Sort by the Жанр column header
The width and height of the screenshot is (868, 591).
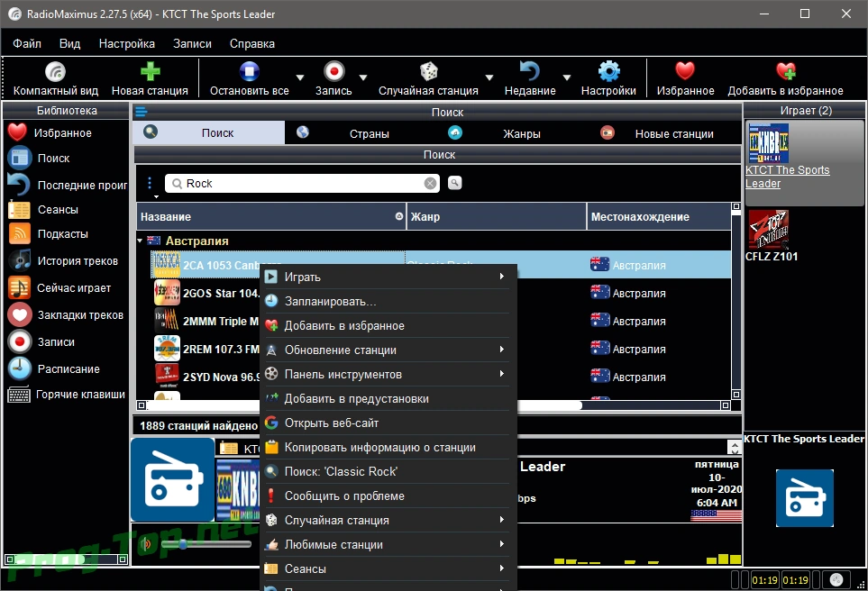click(x=497, y=217)
